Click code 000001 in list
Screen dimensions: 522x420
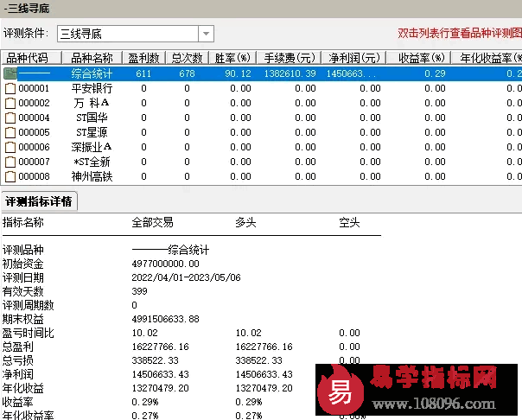pyautogui.click(x=34, y=88)
